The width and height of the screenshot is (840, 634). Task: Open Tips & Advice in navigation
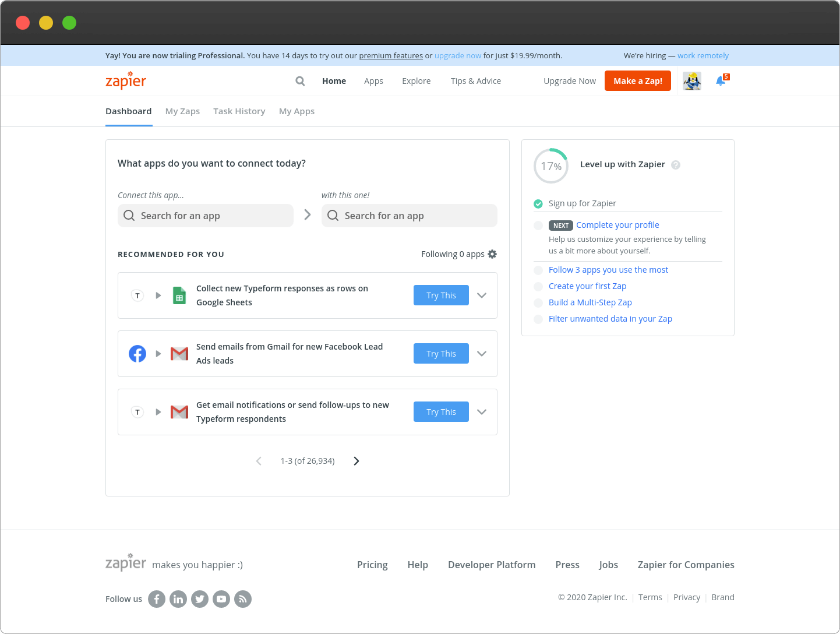coord(476,81)
